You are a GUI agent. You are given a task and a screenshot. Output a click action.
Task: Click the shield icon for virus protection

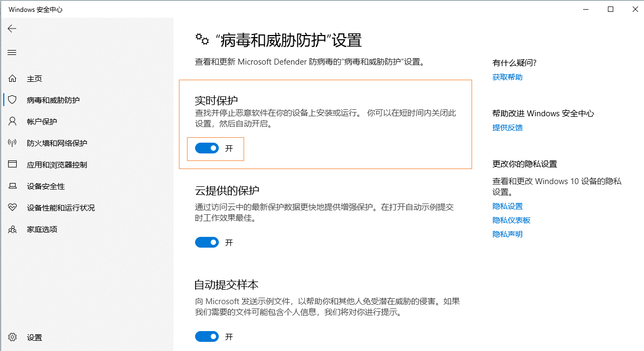(12, 100)
